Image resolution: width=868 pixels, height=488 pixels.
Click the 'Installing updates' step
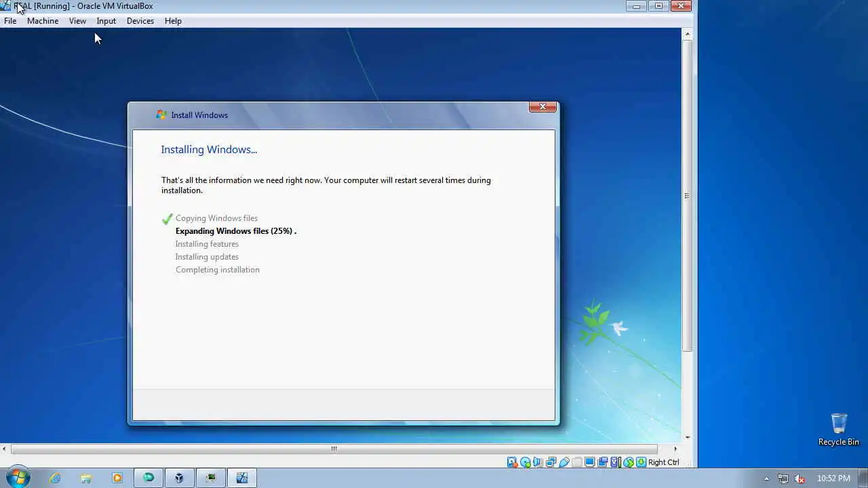pos(207,257)
